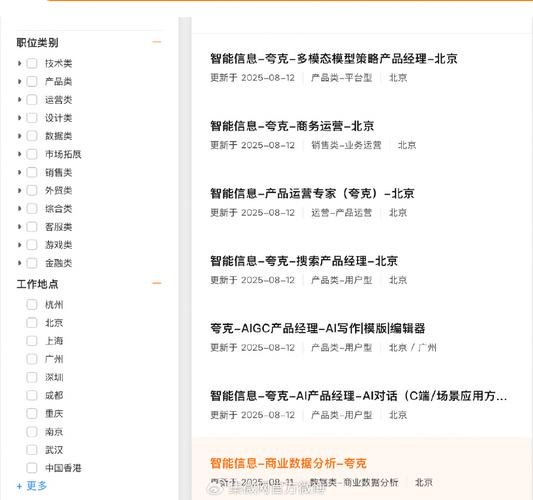The height and width of the screenshot is (500, 533).
Task: Expand the 产品类 tree arrow
Action: [x=19, y=81]
